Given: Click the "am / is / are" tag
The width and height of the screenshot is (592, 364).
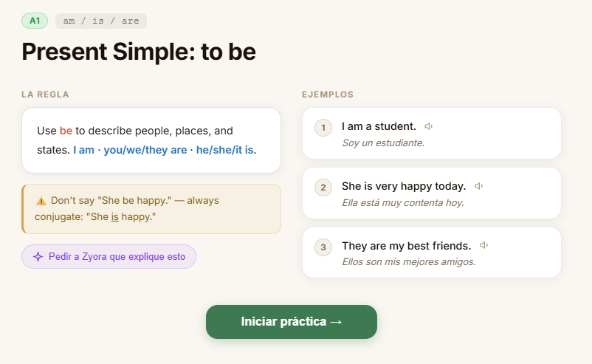Looking at the screenshot, I should coord(101,21).
